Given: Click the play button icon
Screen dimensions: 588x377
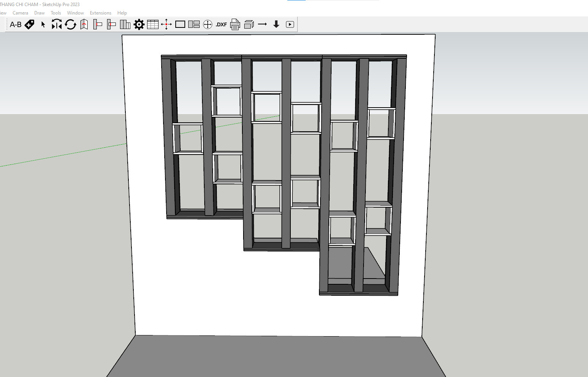Looking at the screenshot, I should [290, 24].
